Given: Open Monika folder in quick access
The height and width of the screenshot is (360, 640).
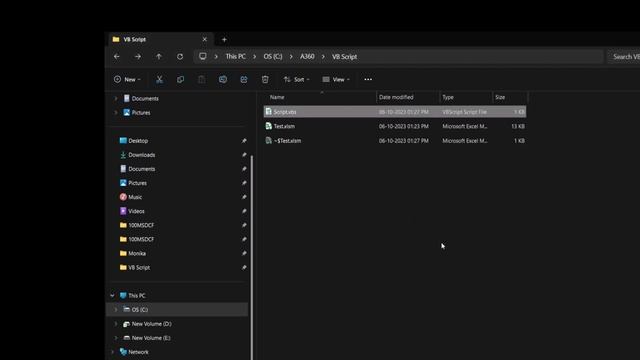Looking at the screenshot, I should pyautogui.click(x=137, y=253).
